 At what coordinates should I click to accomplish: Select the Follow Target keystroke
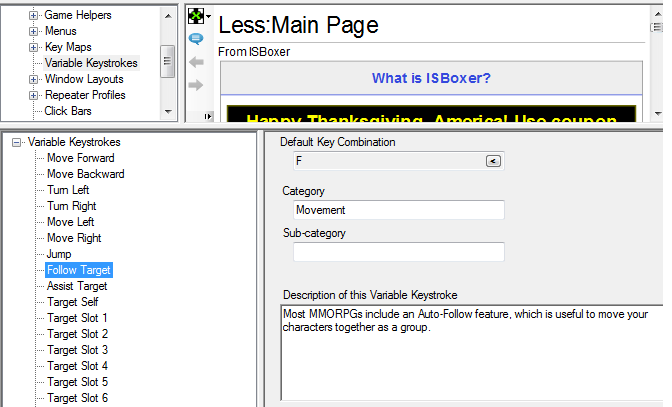[79, 270]
